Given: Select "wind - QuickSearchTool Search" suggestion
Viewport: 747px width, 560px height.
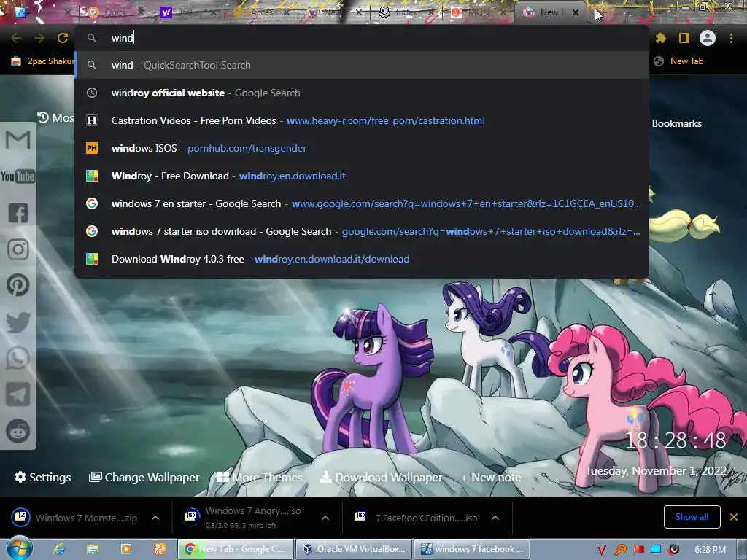Looking at the screenshot, I should click(362, 65).
